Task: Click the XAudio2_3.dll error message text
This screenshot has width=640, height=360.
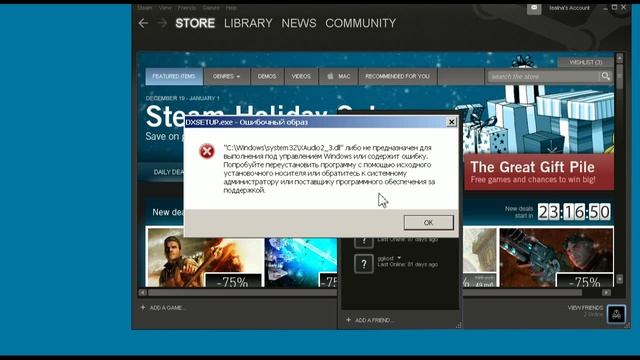Action: pos(329,169)
